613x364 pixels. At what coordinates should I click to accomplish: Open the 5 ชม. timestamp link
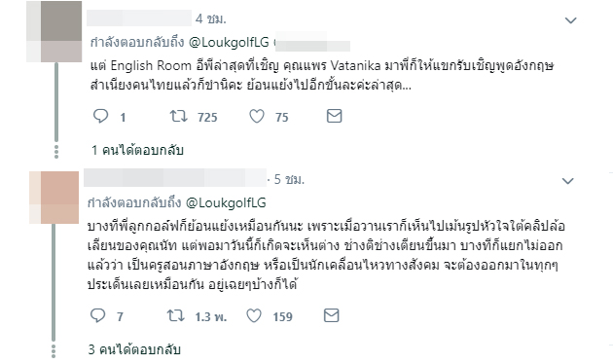pos(289,179)
